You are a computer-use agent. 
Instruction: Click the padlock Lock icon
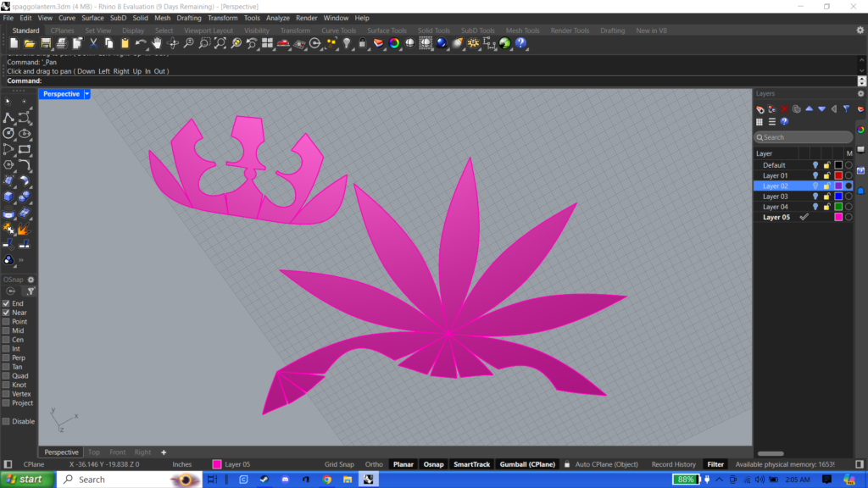363,43
